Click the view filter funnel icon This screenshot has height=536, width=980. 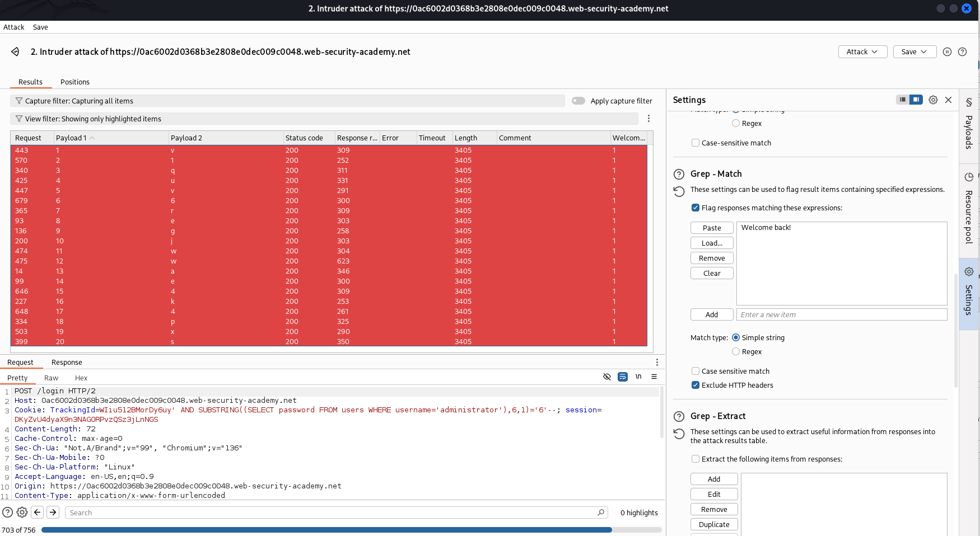coord(19,119)
